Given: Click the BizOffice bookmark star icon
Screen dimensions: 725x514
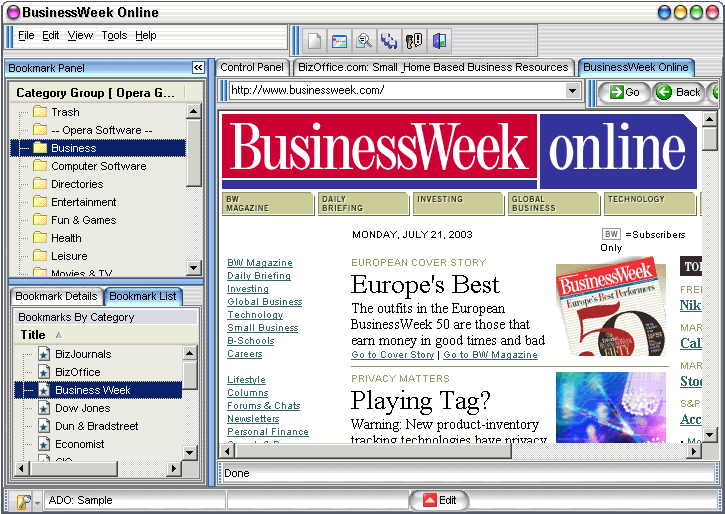Looking at the screenshot, I should pos(43,372).
